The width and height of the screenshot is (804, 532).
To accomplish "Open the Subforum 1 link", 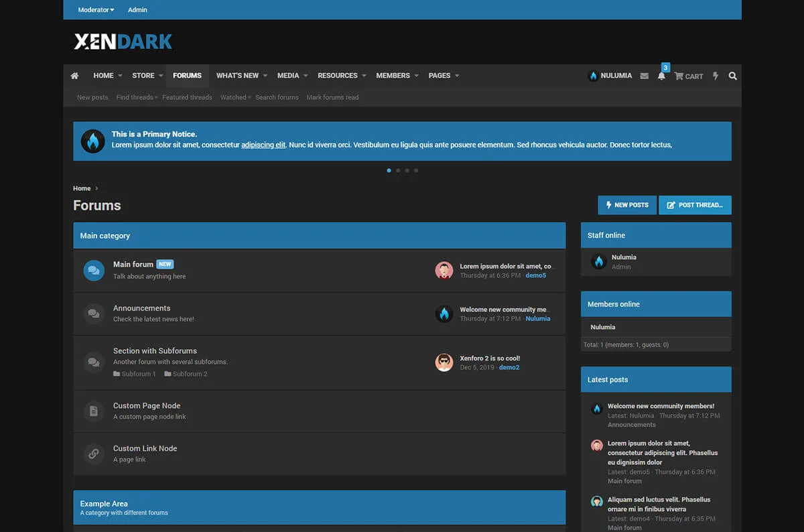I will click(138, 374).
